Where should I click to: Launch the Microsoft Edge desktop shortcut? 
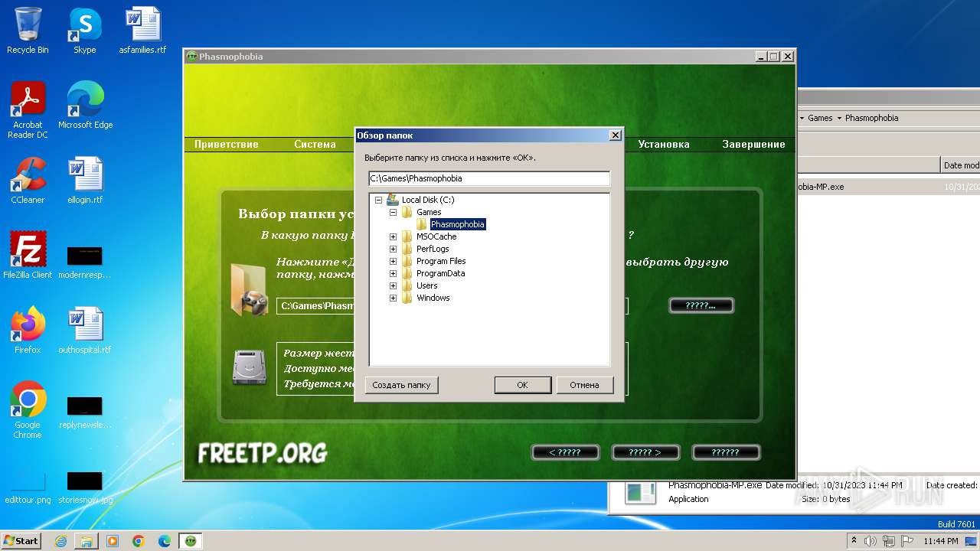pyautogui.click(x=85, y=106)
